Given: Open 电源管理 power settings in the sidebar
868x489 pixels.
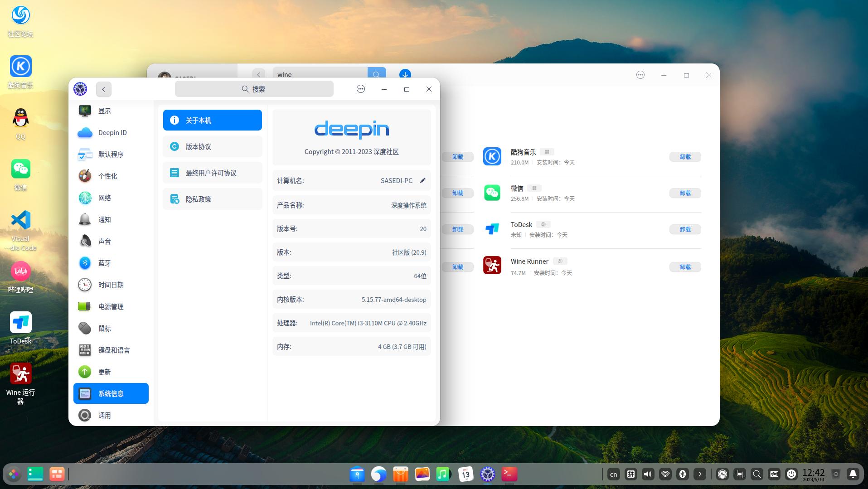Looking at the screenshot, I should [x=111, y=306].
